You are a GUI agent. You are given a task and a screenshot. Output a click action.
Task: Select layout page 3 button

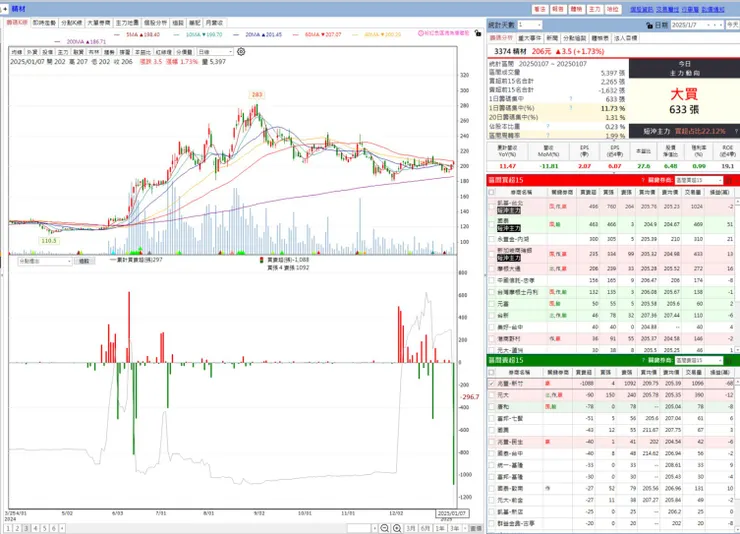26,528
